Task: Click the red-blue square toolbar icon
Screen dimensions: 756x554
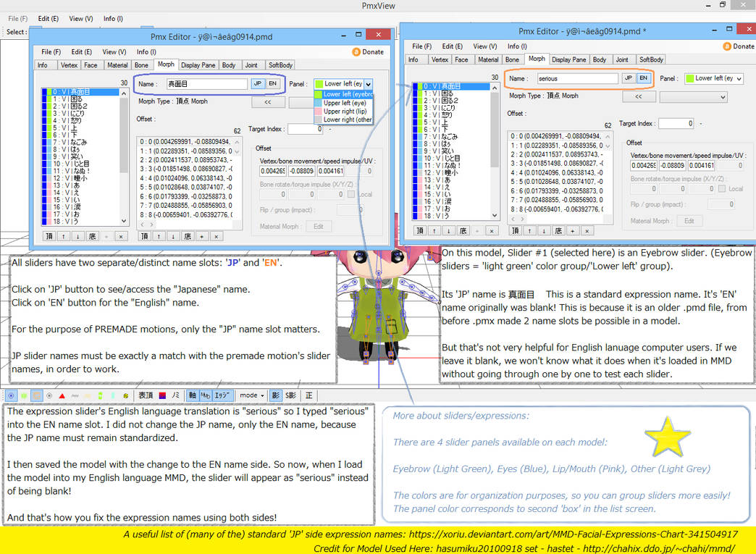Action: coord(162,395)
